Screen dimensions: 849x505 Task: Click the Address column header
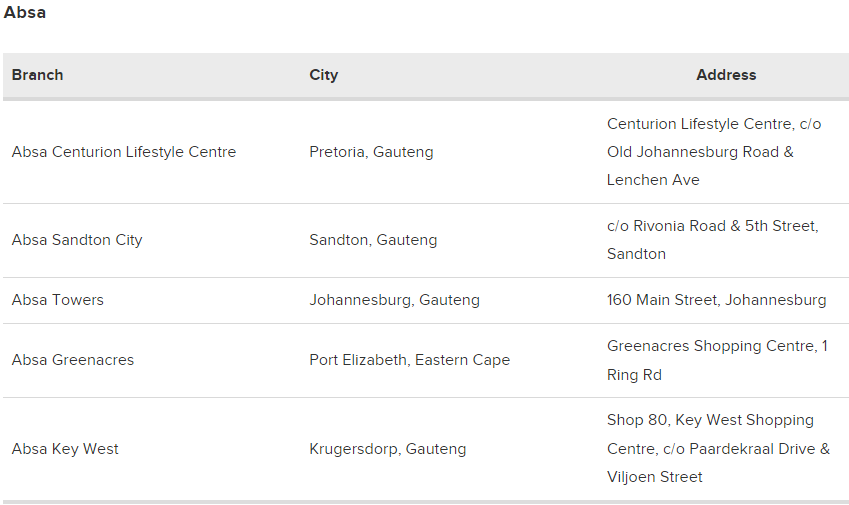(x=726, y=75)
